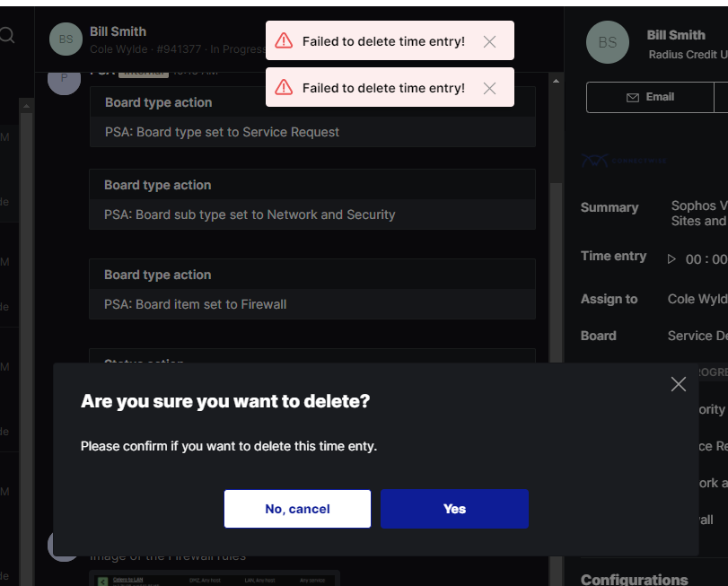The width and height of the screenshot is (728, 586).
Task: Dismiss the second 'Failed to delete time entry' alert
Action: [489, 88]
